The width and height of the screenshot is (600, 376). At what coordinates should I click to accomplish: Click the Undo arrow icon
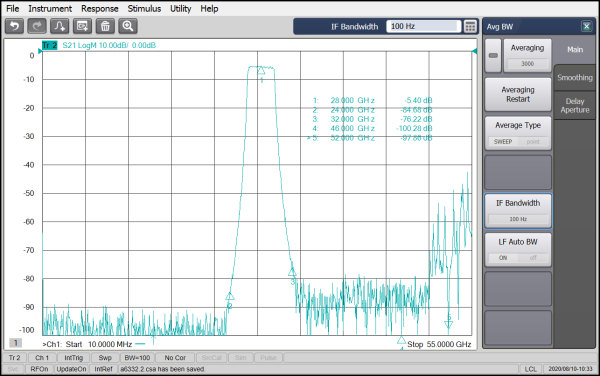coord(15,26)
